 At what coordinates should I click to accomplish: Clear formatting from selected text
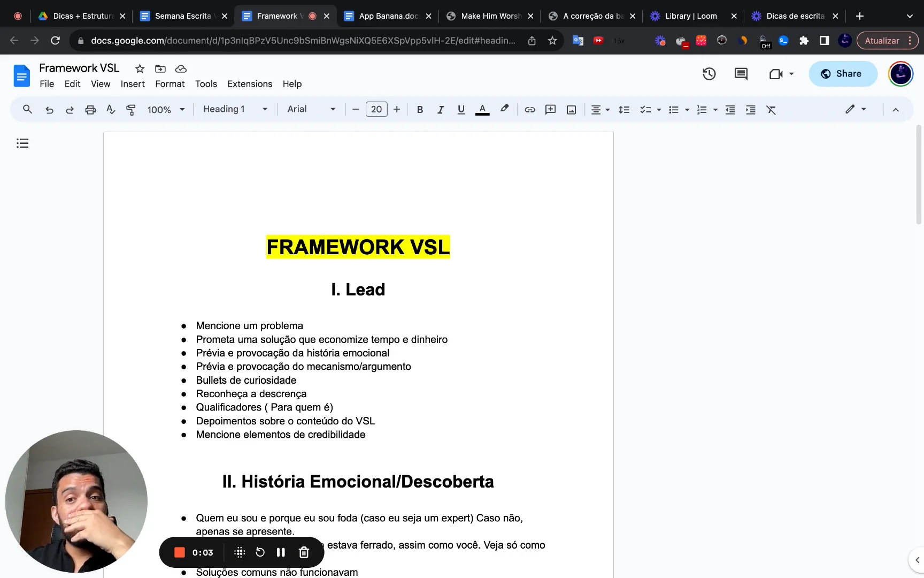pos(771,110)
